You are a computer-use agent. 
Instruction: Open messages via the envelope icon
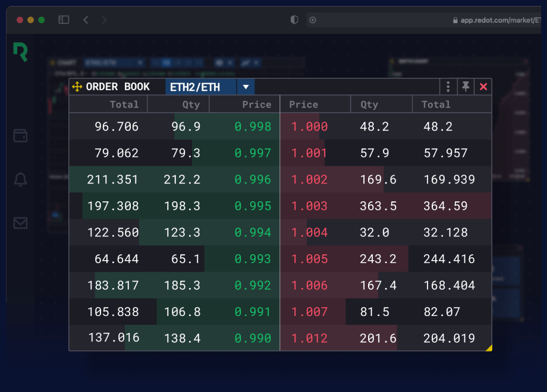point(20,223)
